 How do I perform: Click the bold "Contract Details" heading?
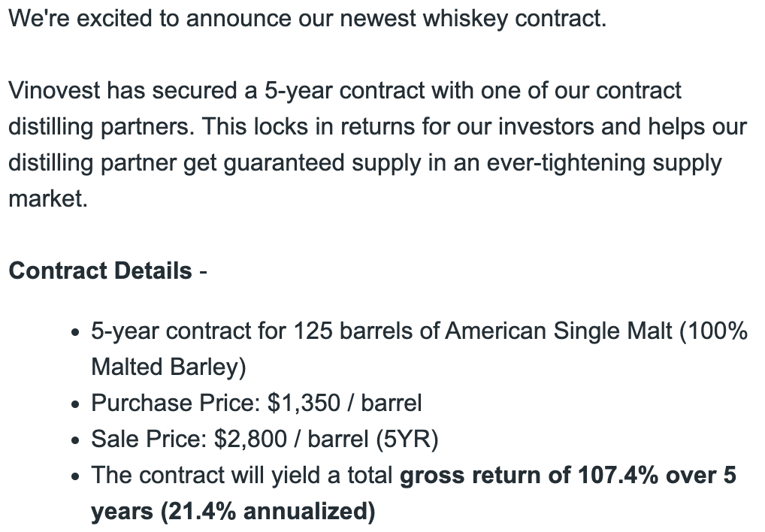point(100,271)
